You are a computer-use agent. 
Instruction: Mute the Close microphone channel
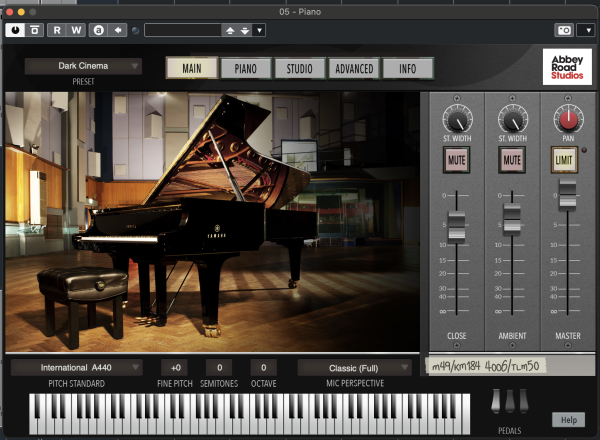[x=456, y=158]
